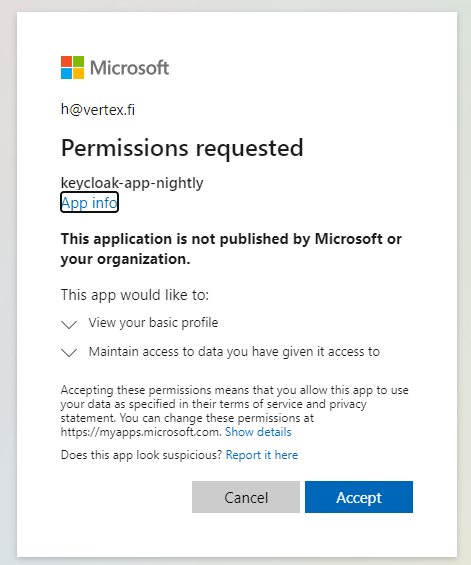Expand the Maintain access to data chevron
Image resolution: width=471 pixels, height=565 pixels.
click(69, 352)
